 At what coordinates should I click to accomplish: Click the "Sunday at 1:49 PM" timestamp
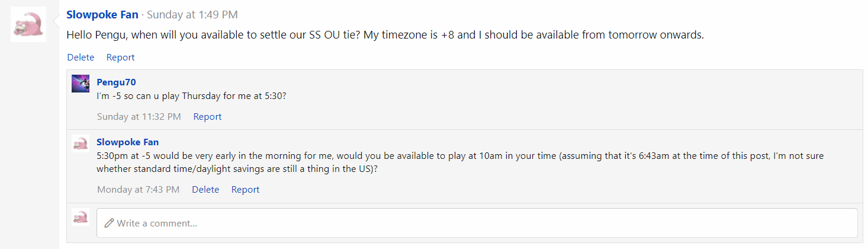click(192, 15)
